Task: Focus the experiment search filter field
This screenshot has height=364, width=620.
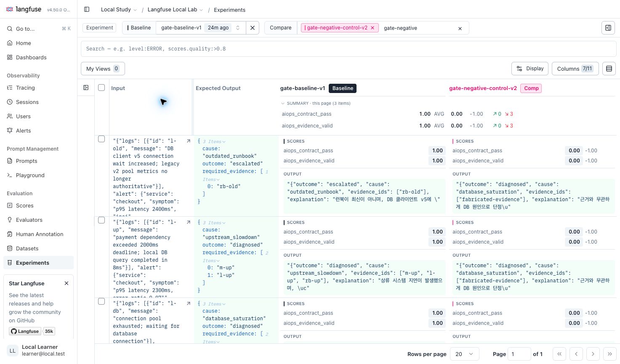Action: (x=349, y=49)
